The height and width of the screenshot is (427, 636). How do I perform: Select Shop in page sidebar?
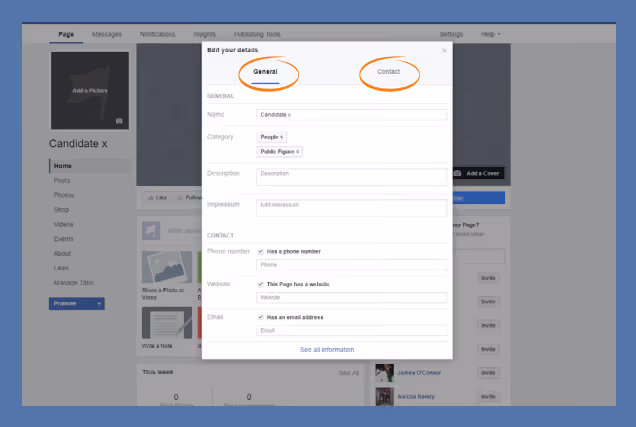61,210
